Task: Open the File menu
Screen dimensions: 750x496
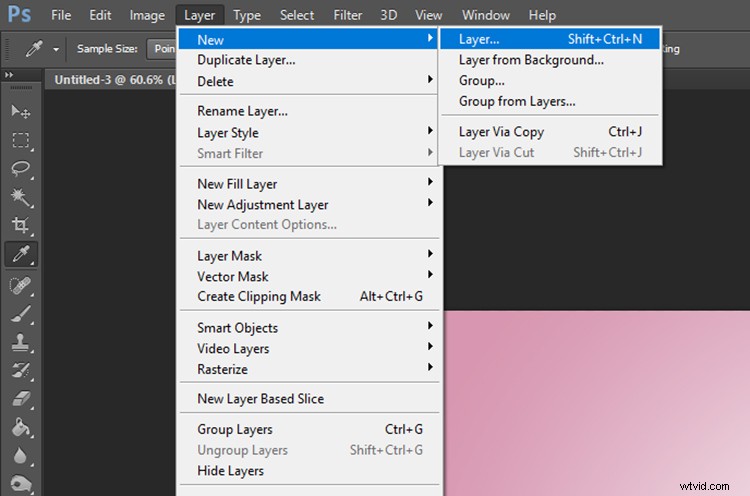Action: pos(61,15)
